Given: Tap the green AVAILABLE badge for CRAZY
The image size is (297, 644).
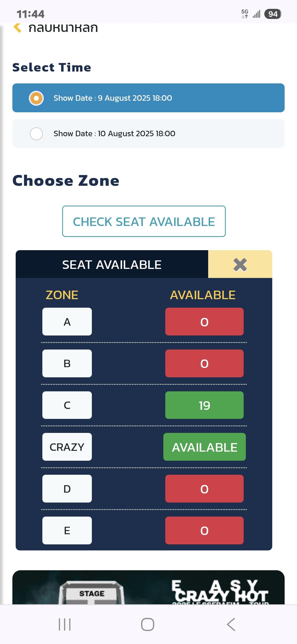Looking at the screenshot, I should click(x=205, y=447).
